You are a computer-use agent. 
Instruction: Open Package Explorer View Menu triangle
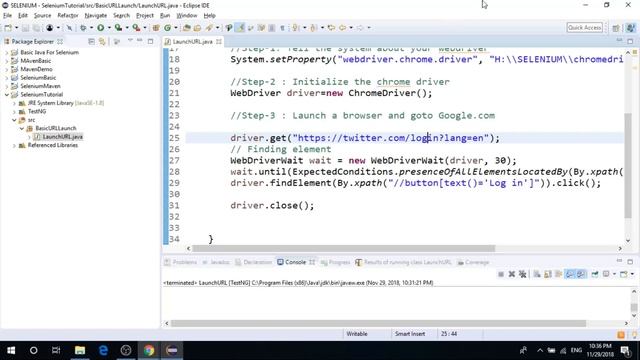pos(130,41)
